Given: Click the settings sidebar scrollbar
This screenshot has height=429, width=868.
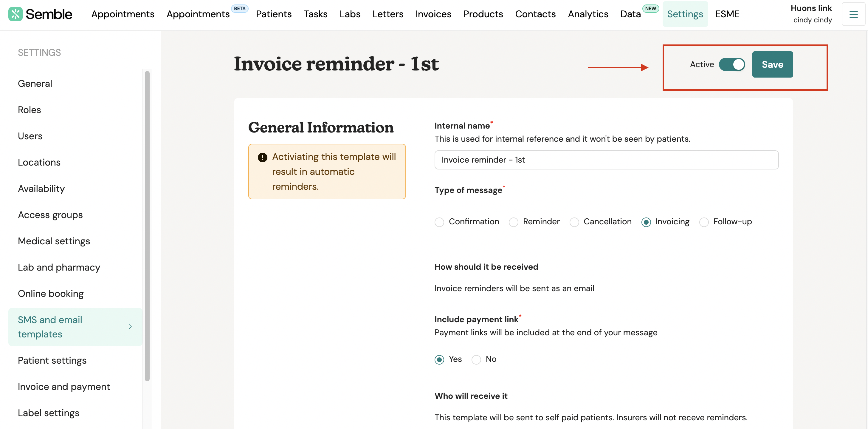Looking at the screenshot, I should pos(147,226).
